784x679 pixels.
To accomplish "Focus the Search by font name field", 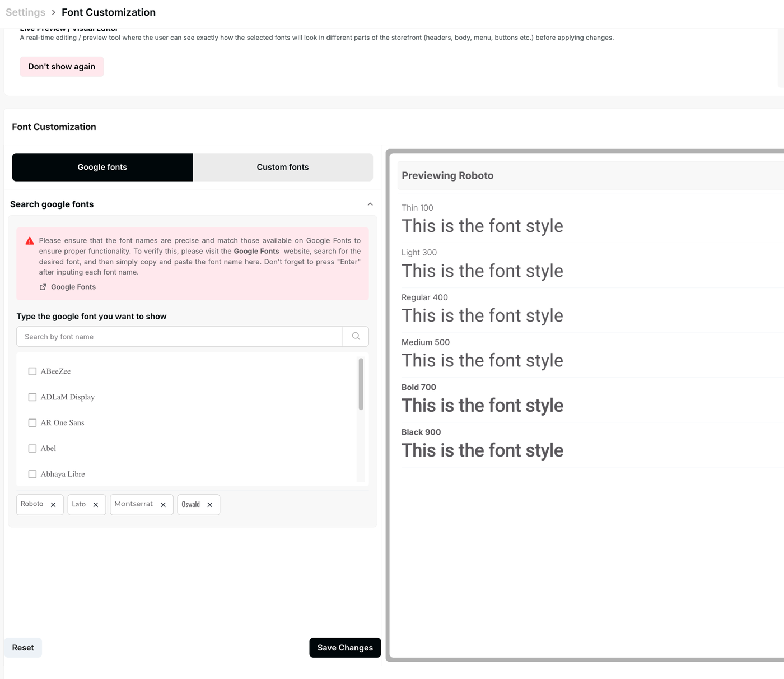I will (x=180, y=337).
